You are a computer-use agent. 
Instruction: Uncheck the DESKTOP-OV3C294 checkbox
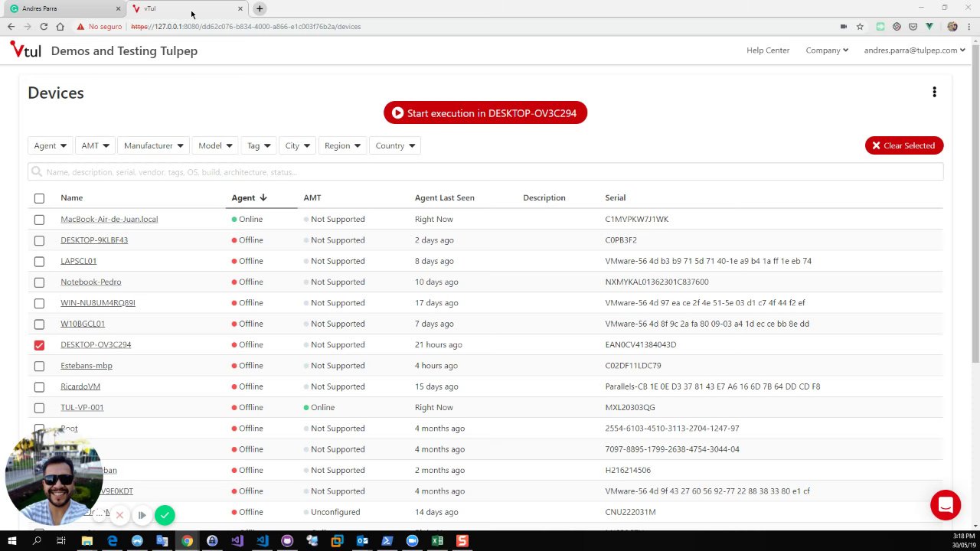39,345
